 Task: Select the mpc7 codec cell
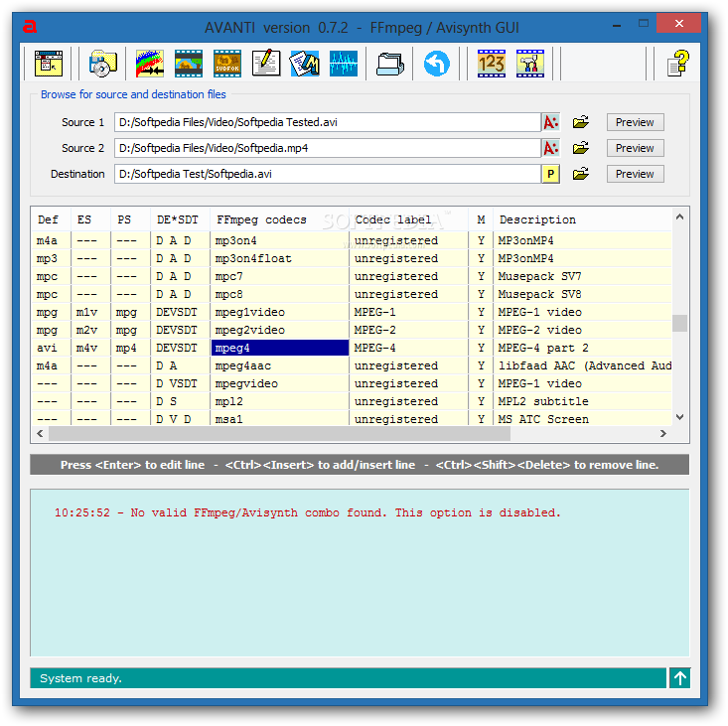[280, 277]
